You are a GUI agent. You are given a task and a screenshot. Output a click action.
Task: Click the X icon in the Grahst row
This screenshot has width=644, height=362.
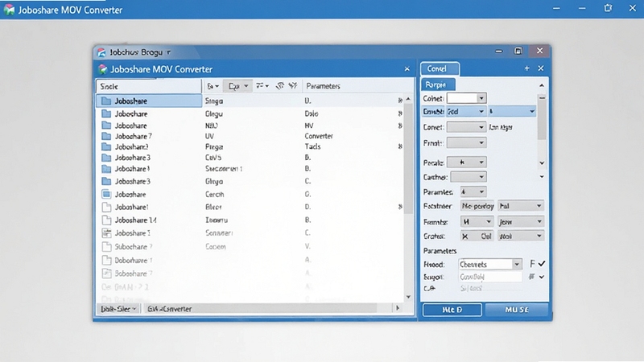(465, 237)
